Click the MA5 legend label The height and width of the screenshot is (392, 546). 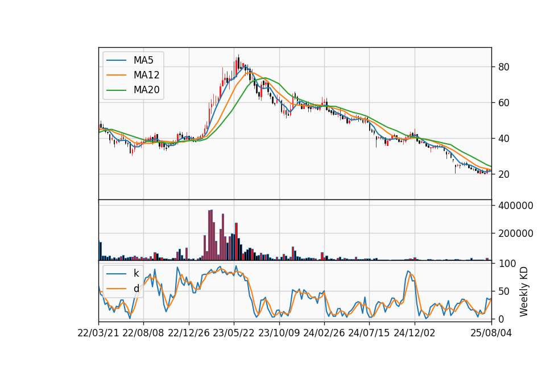click(x=143, y=60)
